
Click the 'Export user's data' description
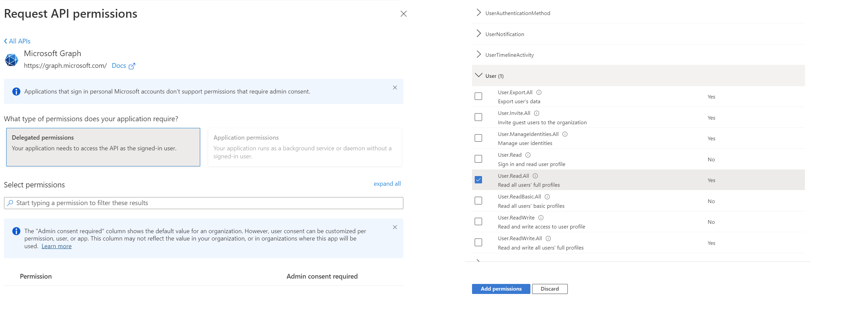[x=519, y=102]
